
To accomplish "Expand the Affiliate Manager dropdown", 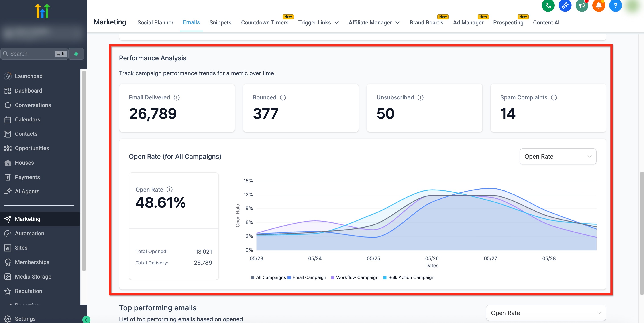I will (x=374, y=22).
